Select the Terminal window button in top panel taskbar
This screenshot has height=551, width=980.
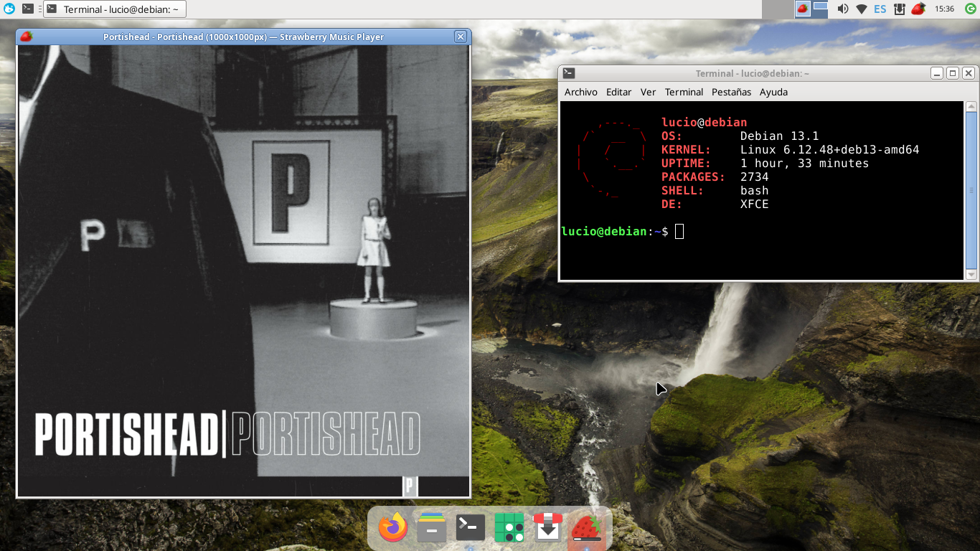[115, 9]
